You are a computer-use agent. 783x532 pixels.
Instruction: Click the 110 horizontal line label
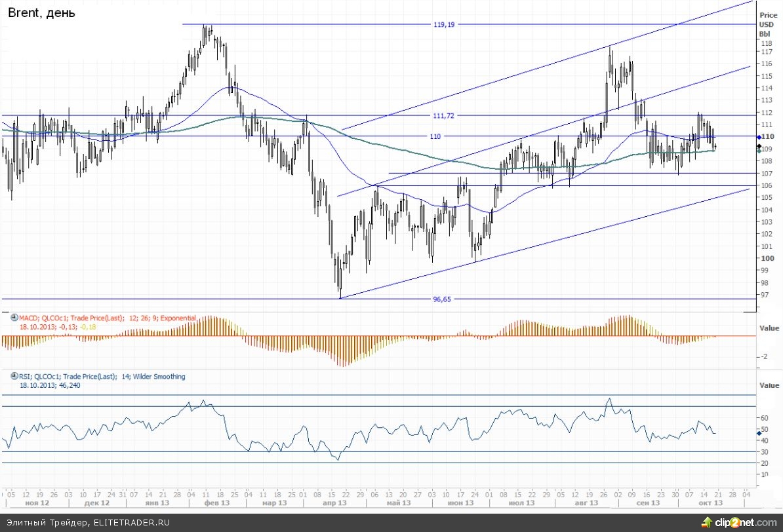[435, 136]
